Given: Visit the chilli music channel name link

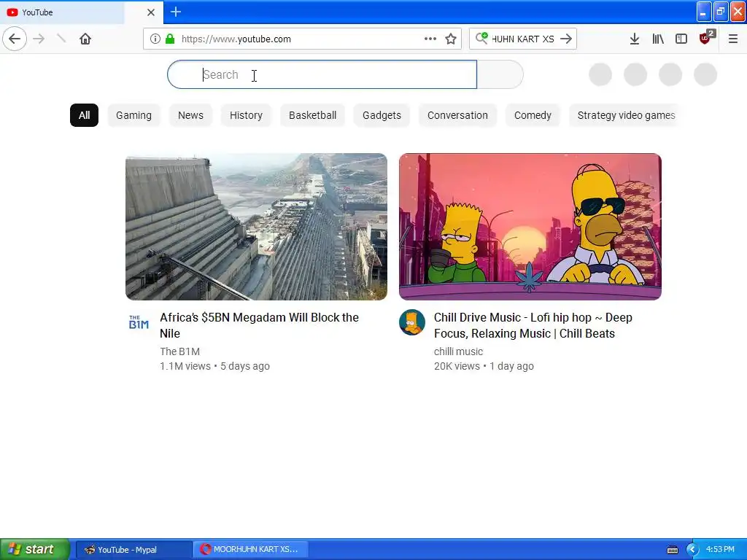Looking at the screenshot, I should tap(458, 351).
